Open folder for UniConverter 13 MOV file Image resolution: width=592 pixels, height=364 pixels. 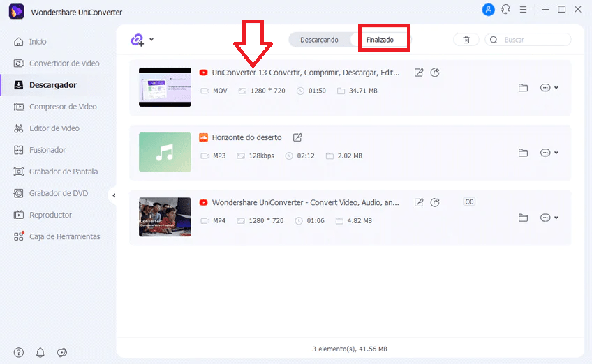(x=523, y=88)
